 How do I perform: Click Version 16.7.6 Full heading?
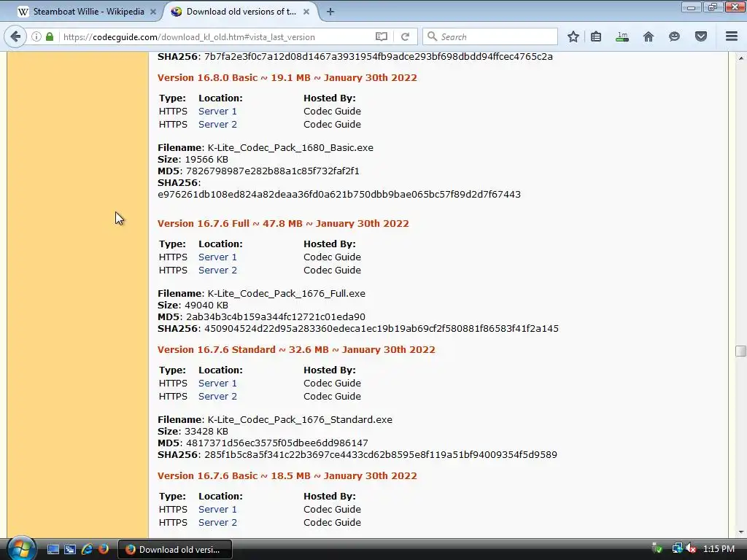[x=284, y=223]
